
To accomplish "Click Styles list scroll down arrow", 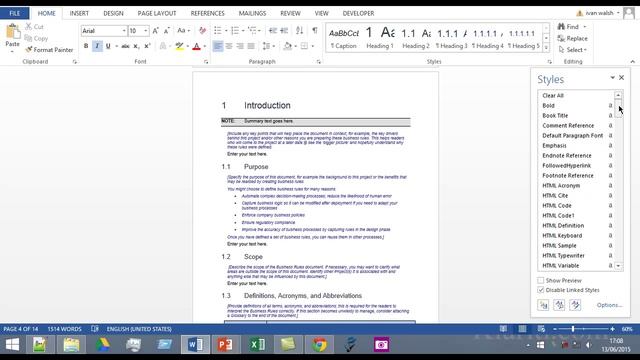I will [618, 266].
